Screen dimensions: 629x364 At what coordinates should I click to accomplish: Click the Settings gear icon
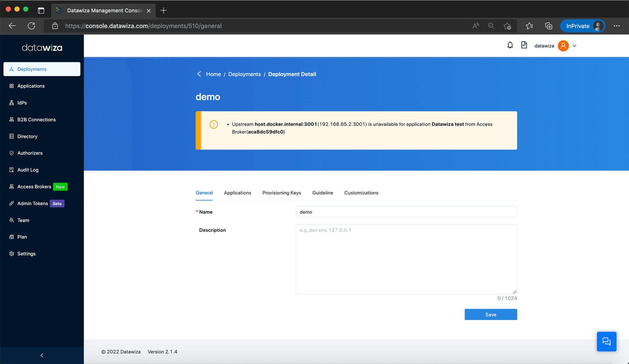click(x=11, y=254)
